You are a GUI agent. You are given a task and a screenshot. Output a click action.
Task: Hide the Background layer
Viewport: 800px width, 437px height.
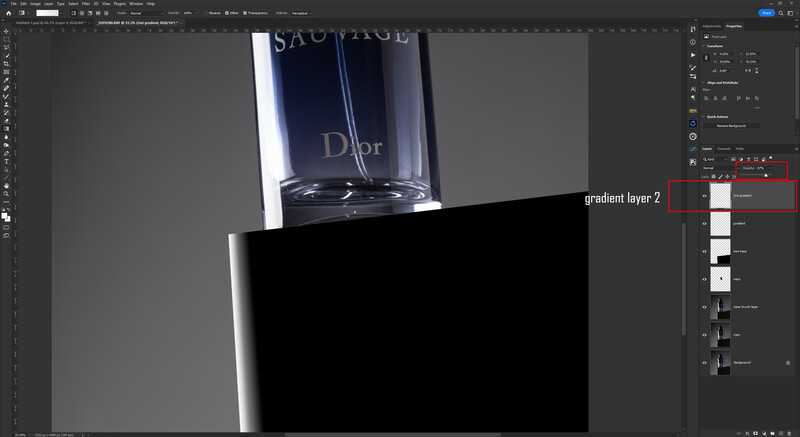(x=705, y=363)
